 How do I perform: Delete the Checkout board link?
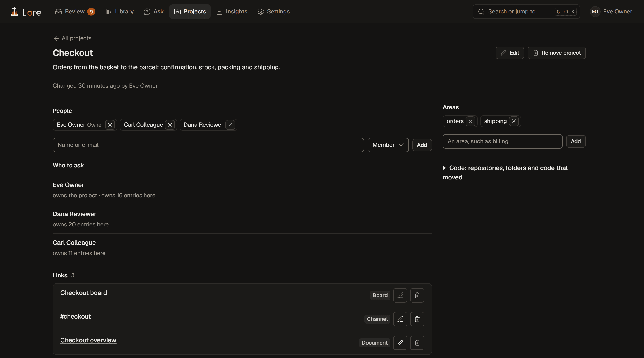417,295
